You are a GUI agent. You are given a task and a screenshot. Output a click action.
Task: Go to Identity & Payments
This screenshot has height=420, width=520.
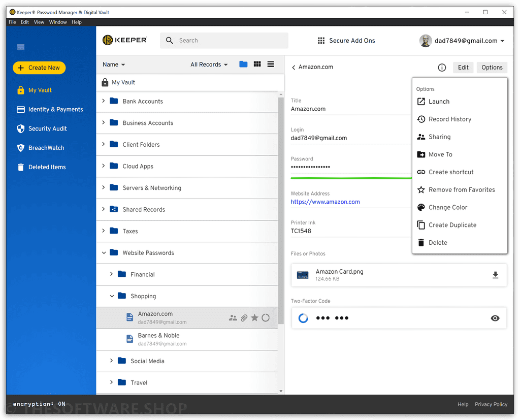50,110
